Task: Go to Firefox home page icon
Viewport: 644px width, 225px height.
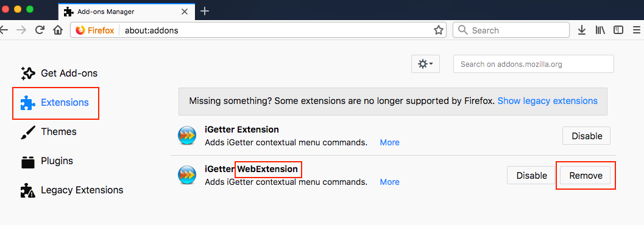Action: (58, 30)
